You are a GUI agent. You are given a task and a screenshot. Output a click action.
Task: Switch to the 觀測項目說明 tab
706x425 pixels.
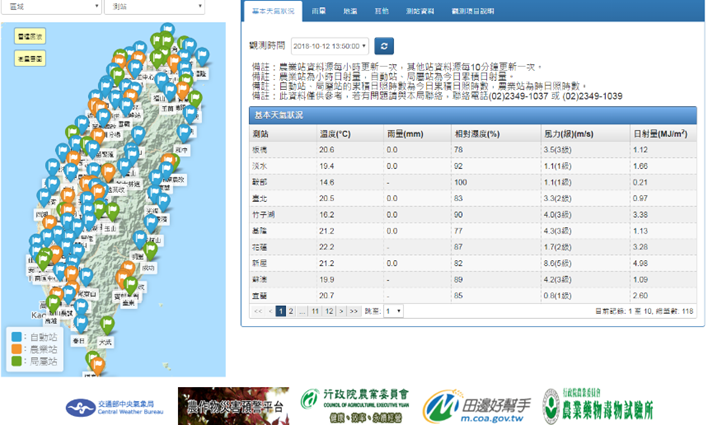pyautogui.click(x=473, y=11)
